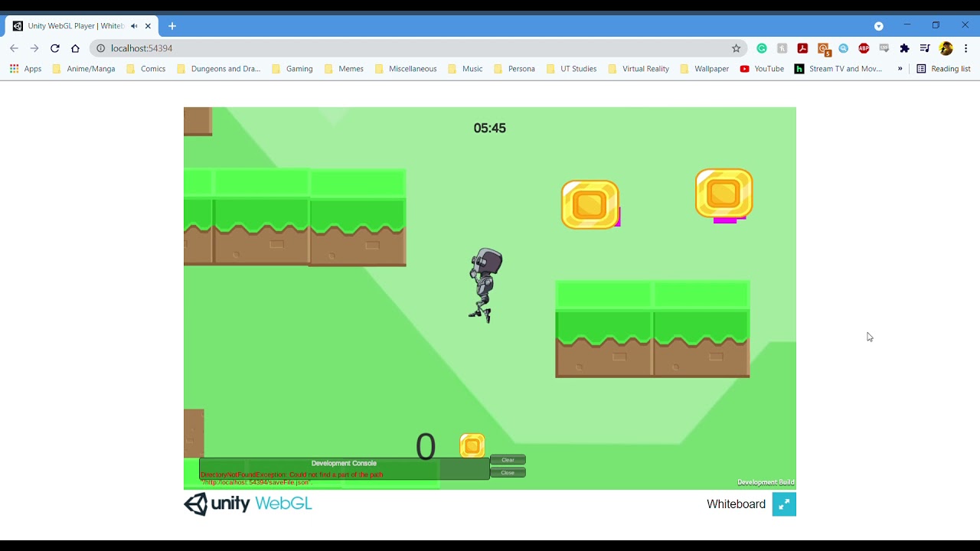Open the tab search dropdown arrow
Viewport: 980px width, 551px height.
click(879, 26)
